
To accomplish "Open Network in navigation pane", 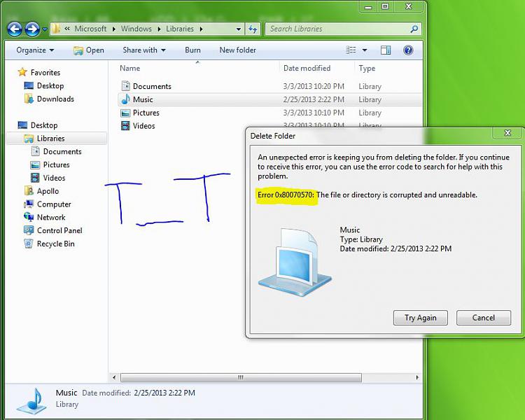I will coord(51,218).
